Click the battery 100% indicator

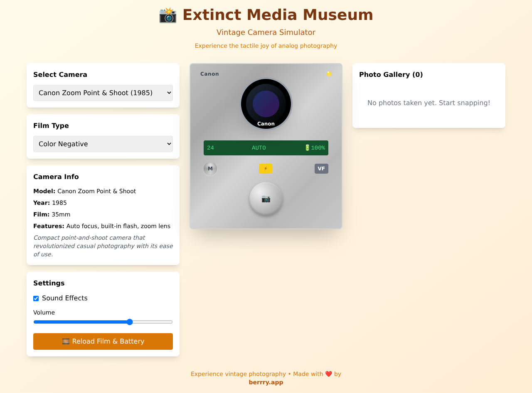click(x=315, y=148)
